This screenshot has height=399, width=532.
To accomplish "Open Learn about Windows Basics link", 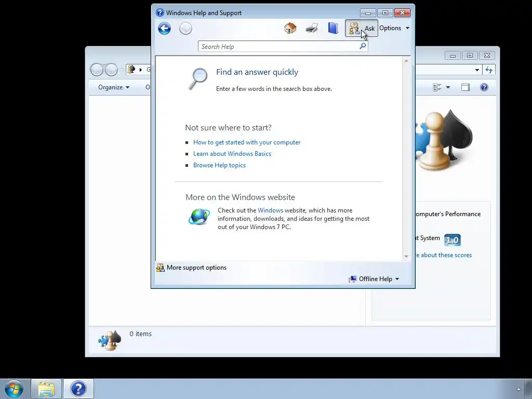I will [232, 154].
